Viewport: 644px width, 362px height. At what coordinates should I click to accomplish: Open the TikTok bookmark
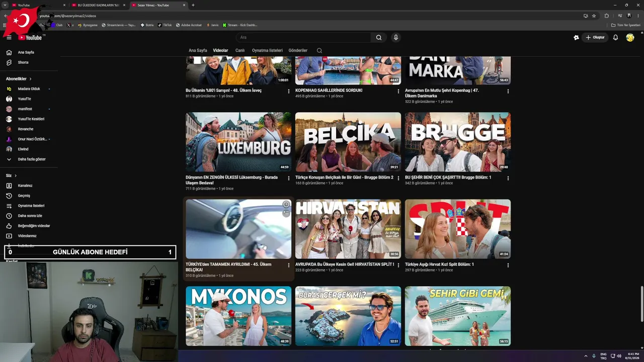point(165,25)
